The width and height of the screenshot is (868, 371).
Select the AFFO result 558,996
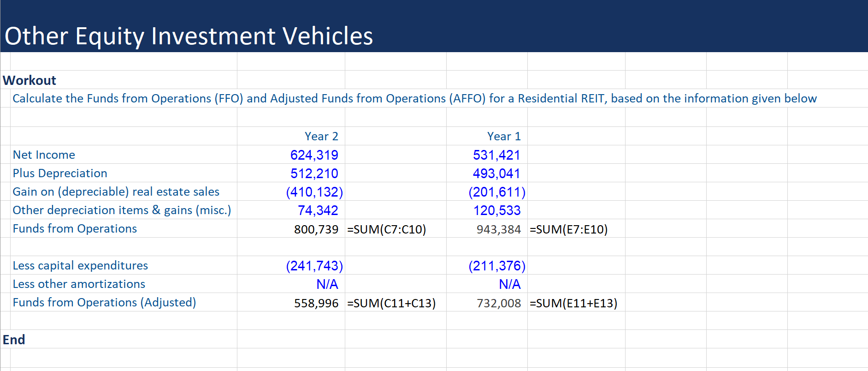(x=316, y=303)
